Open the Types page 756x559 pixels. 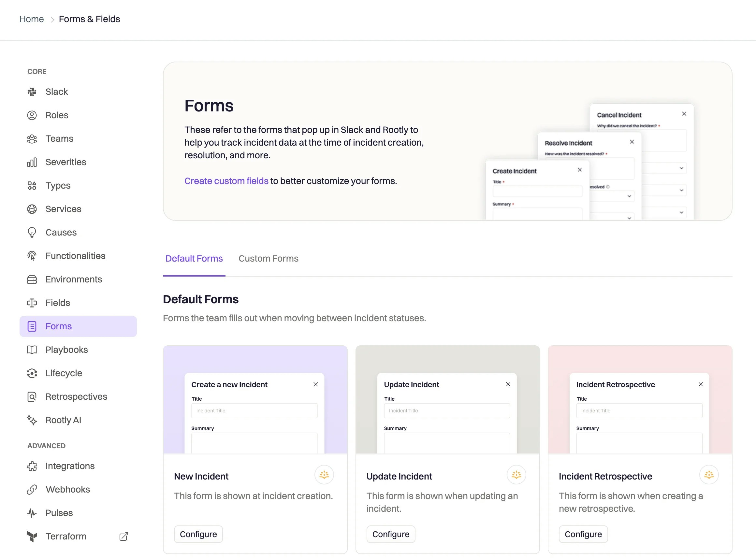click(78, 186)
